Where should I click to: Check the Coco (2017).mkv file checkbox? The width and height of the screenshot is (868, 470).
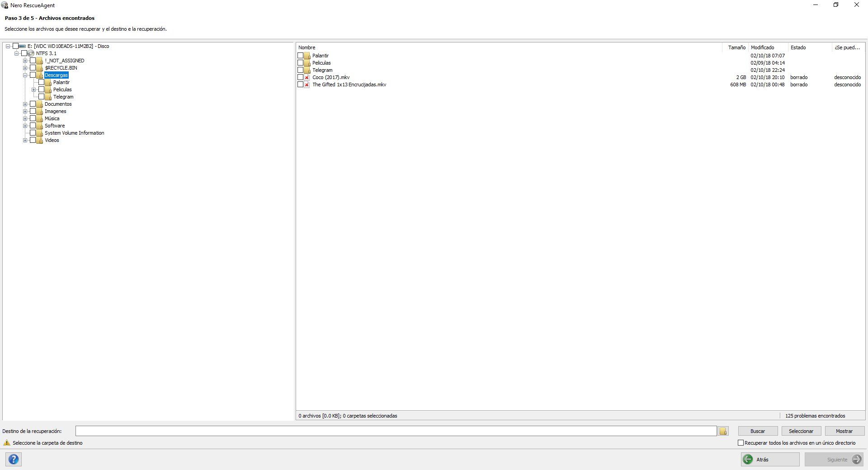tap(300, 77)
